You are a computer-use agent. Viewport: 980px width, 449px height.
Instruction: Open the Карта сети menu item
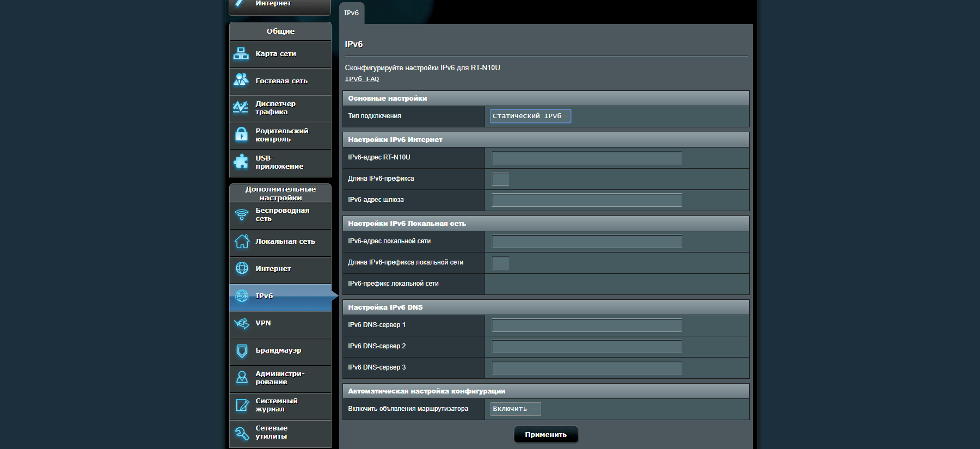tap(280, 54)
